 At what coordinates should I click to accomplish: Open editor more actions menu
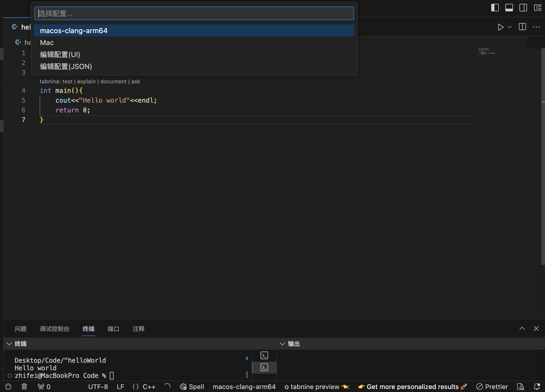point(536,27)
